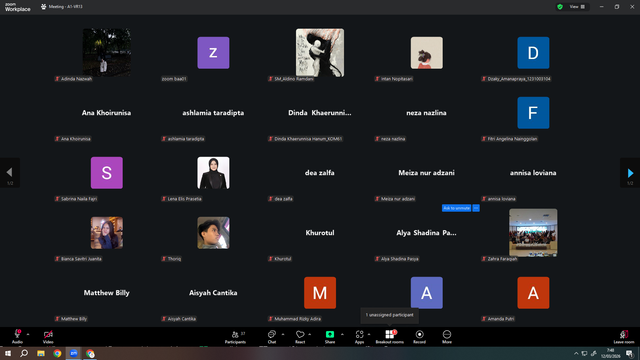Click the large name Dinda Khaerunni...
Viewport: 640px width, 360px height.
point(320,113)
